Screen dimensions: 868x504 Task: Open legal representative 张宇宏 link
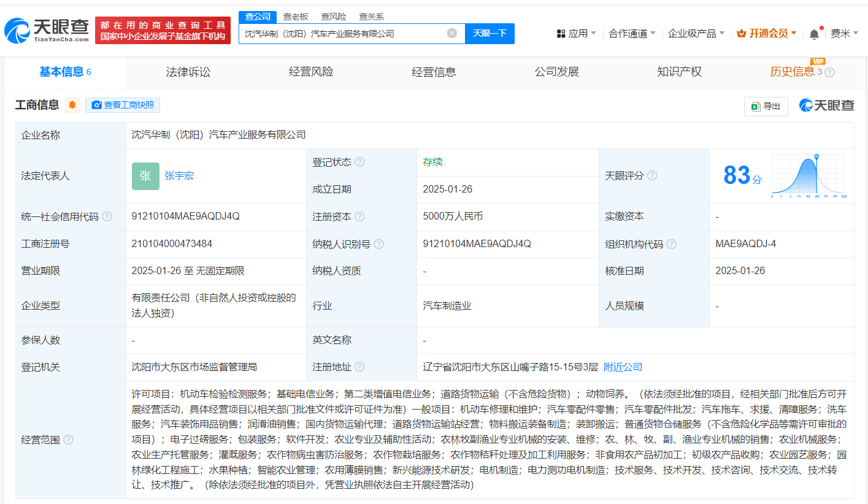pos(179,176)
